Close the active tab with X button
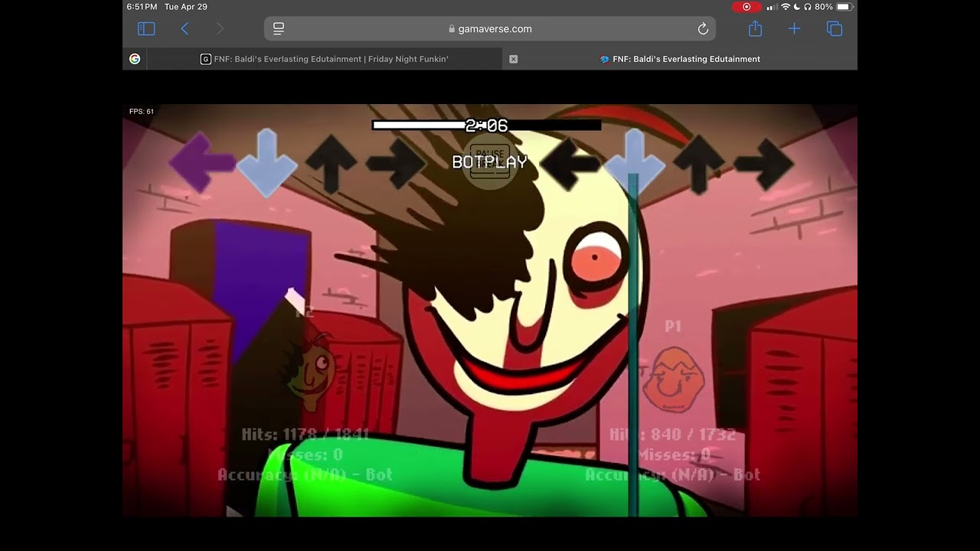 pos(514,59)
